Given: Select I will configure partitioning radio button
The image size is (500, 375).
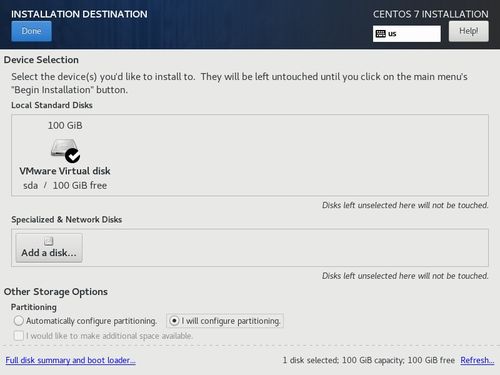Looking at the screenshot, I should 174,321.
